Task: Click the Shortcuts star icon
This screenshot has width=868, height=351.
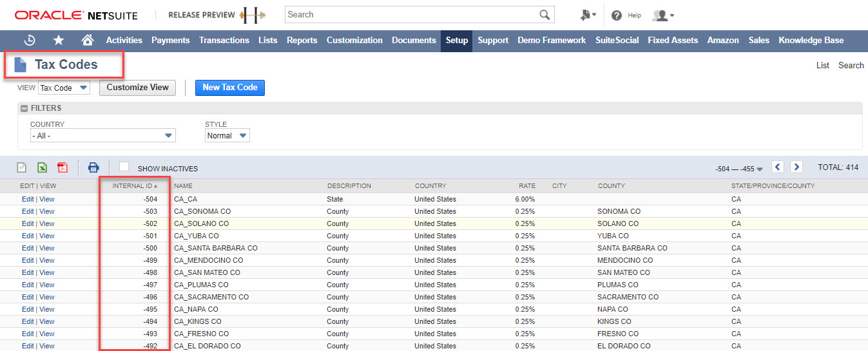Action: click(59, 40)
